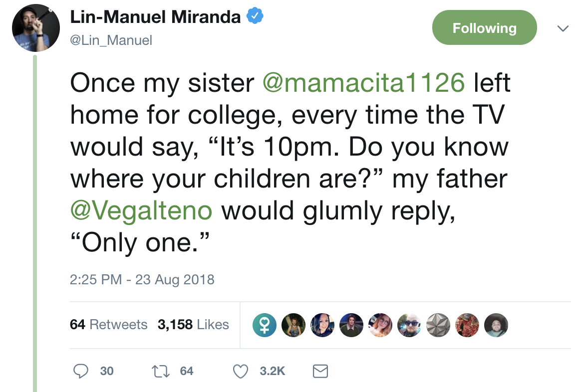
Task: Open the teal female-symbol heart liker avatar
Action: 264,325
